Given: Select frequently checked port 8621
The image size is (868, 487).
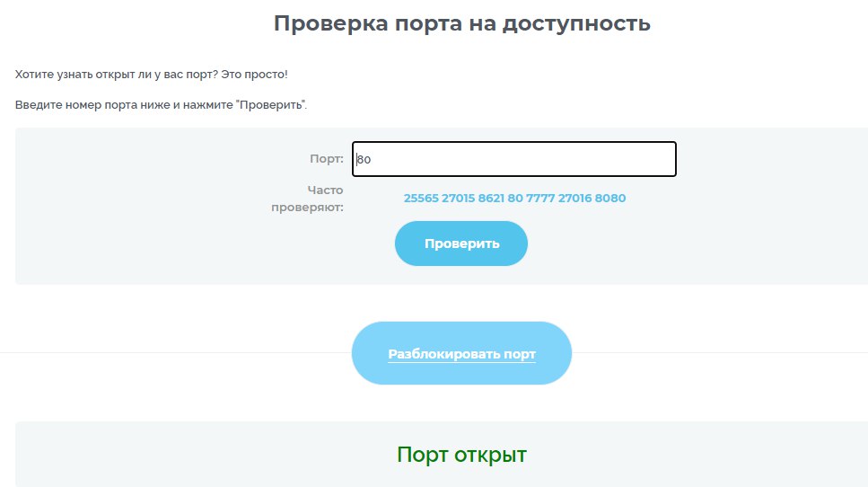Looking at the screenshot, I should tap(491, 198).
